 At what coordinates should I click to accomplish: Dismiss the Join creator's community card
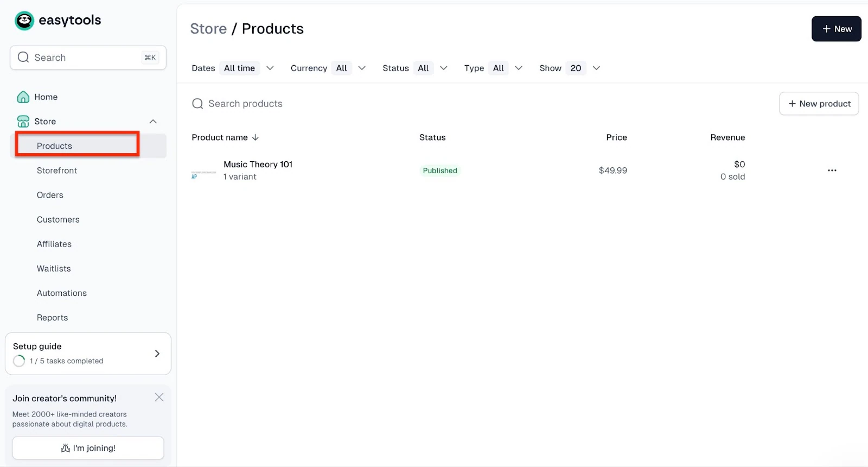point(159,397)
